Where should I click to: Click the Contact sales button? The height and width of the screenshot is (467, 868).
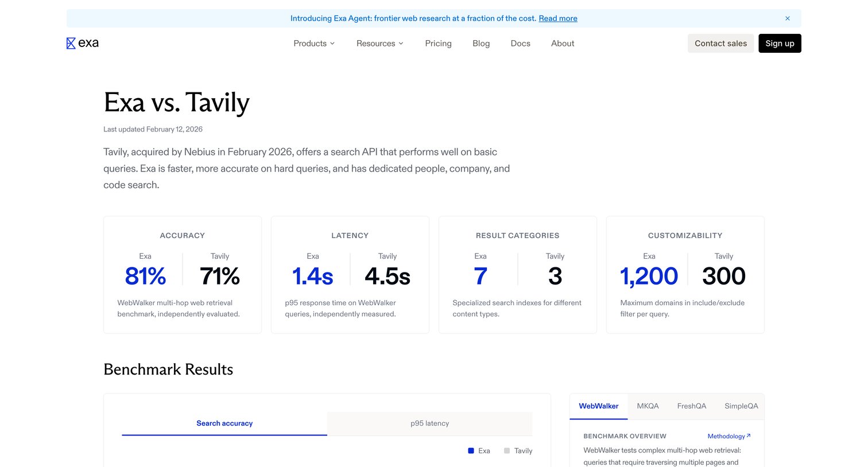click(x=721, y=44)
